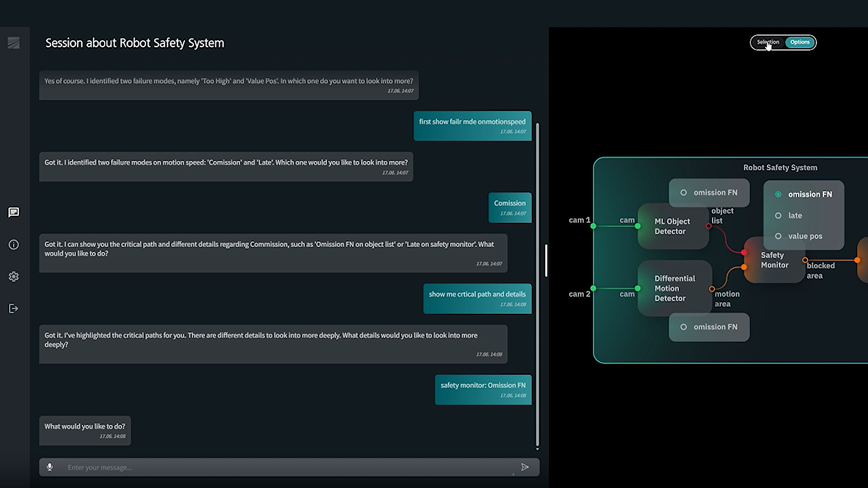
Task: Select Safety Monitor 'omission FN' radio
Action: (778, 194)
